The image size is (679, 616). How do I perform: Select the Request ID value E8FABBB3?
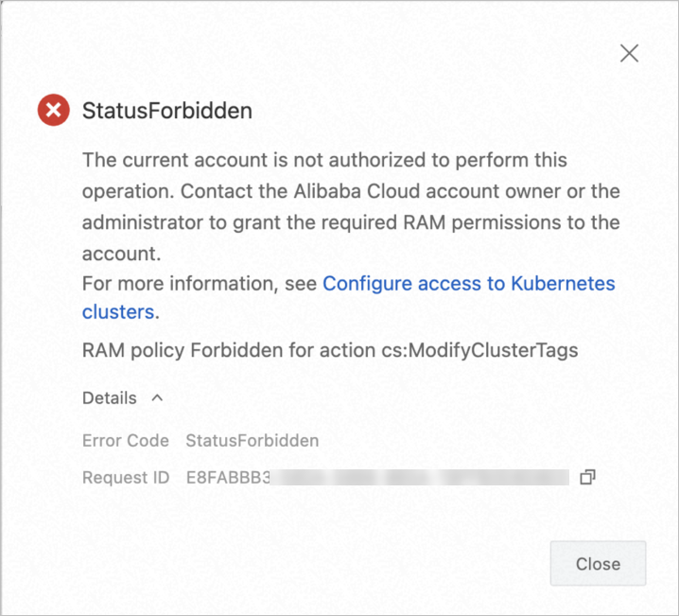tap(228, 477)
